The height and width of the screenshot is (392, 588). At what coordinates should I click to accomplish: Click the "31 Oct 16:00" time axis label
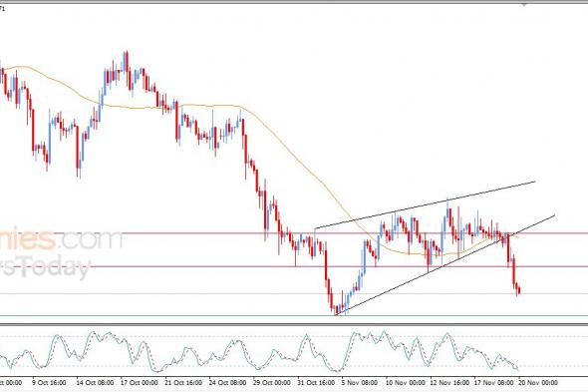pyautogui.click(x=316, y=383)
